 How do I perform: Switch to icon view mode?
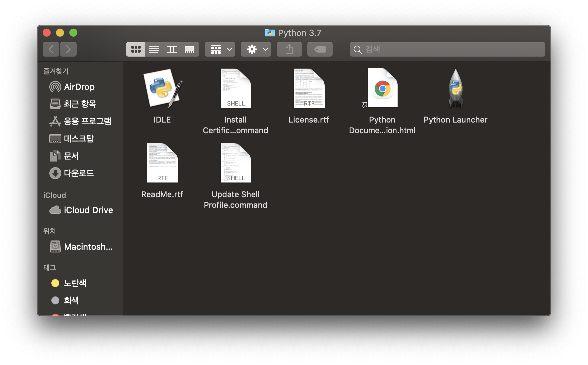pyautogui.click(x=136, y=49)
